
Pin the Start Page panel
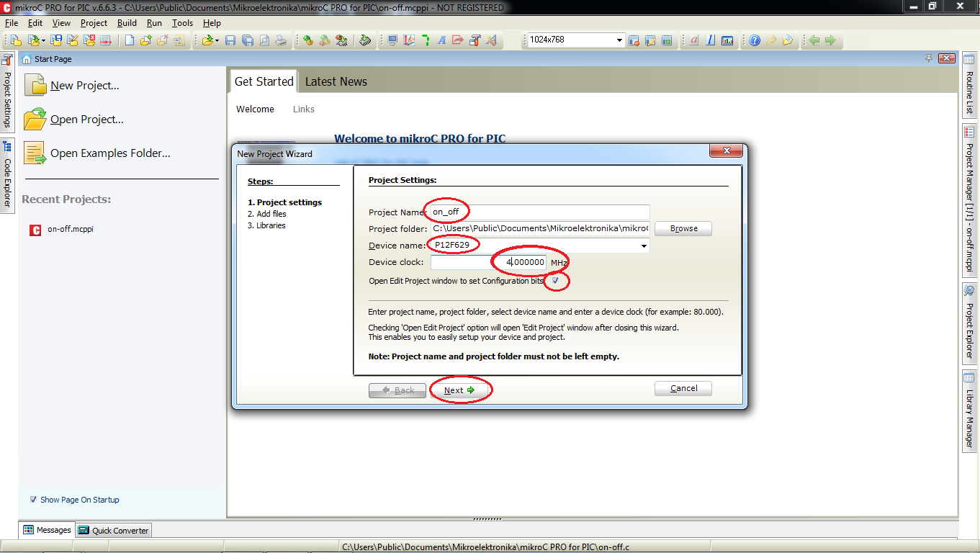pos(929,58)
